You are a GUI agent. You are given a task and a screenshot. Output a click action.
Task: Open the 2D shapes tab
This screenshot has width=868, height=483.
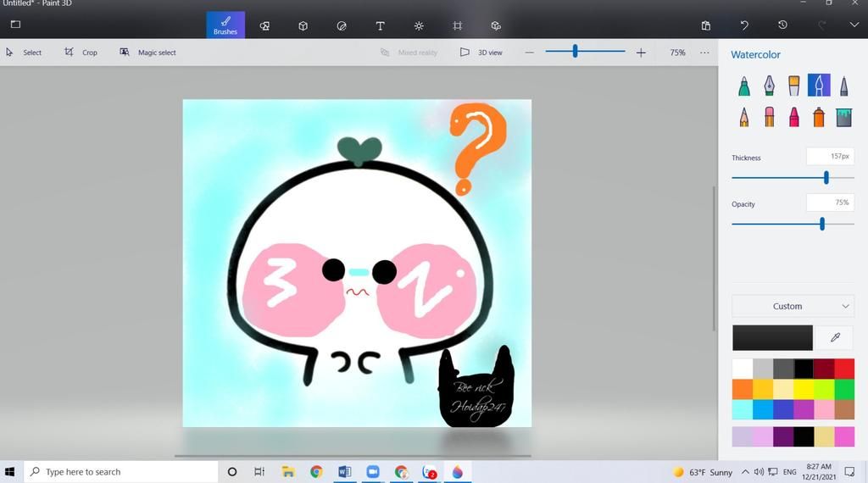(264, 25)
